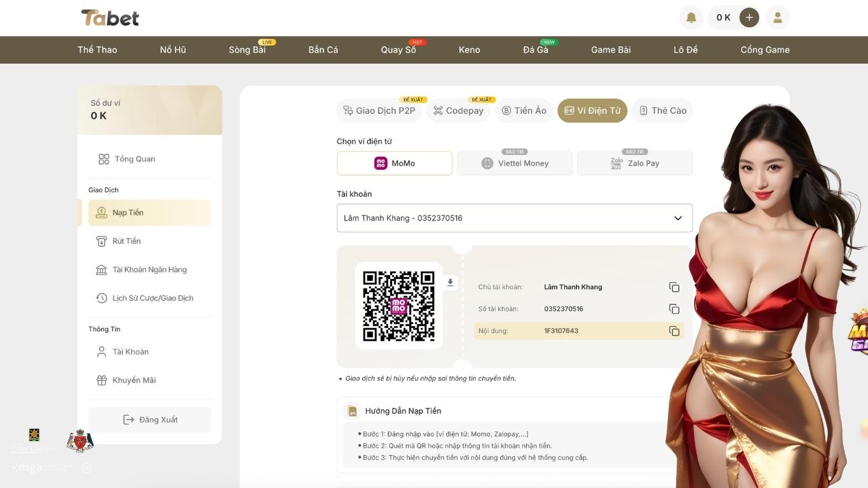The image size is (868, 488).
Task: Open Sòng Bài live casino menu
Action: click(x=247, y=50)
